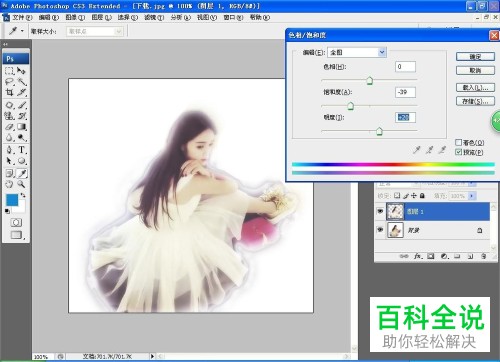The height and width of the screenshot is (362, 500).
Task: Select the Healing Brush tool
Action: point(9,105)
